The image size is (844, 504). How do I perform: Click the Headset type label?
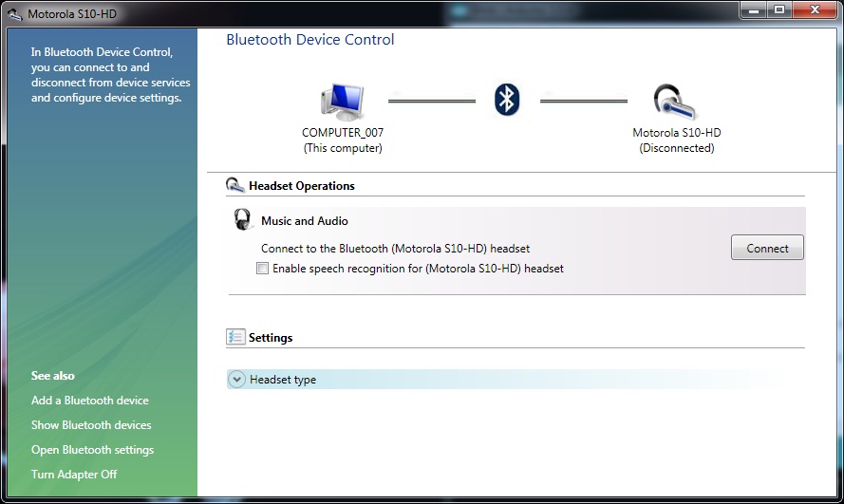point(283,380)
